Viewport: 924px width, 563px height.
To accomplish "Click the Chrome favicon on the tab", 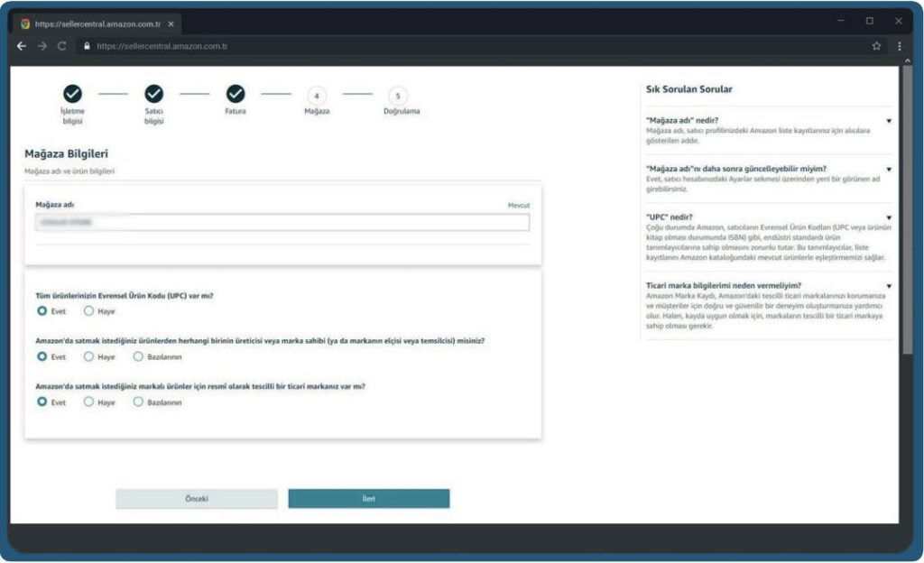I will click(24, 24).
